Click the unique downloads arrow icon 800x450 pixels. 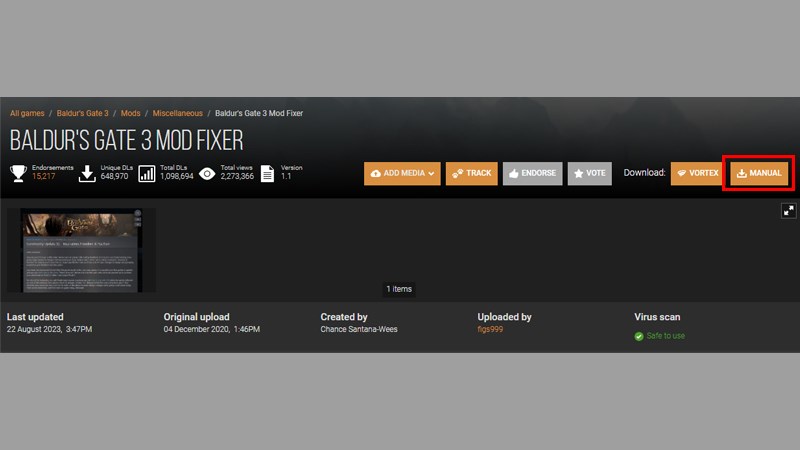87,173
